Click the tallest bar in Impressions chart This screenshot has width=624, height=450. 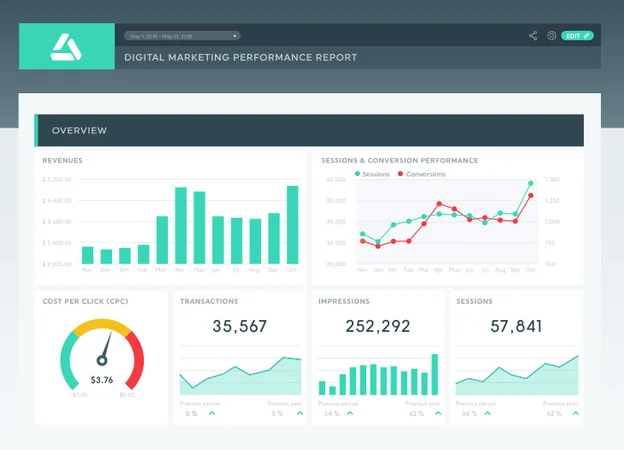435,374
